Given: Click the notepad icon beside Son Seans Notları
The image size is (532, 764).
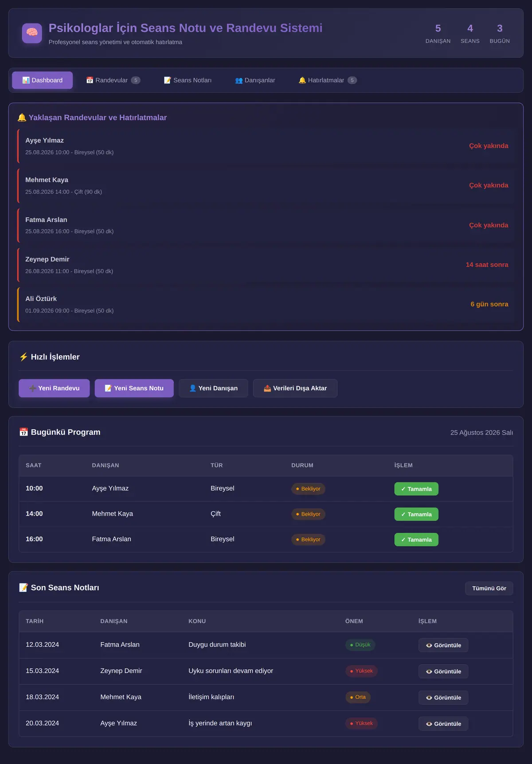Looking at the screenshot, I should 23,588.
